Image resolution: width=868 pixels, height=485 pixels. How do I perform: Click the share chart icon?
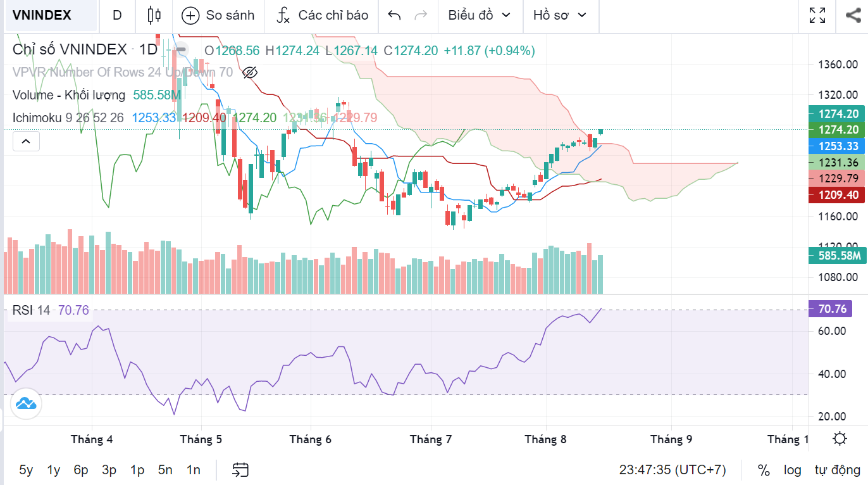coord(853,16)
